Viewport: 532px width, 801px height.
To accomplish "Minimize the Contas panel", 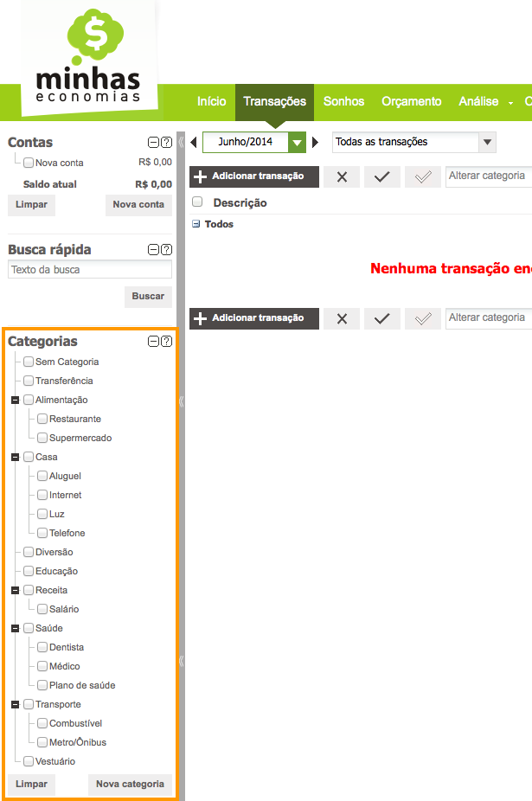I will point(154,143).
